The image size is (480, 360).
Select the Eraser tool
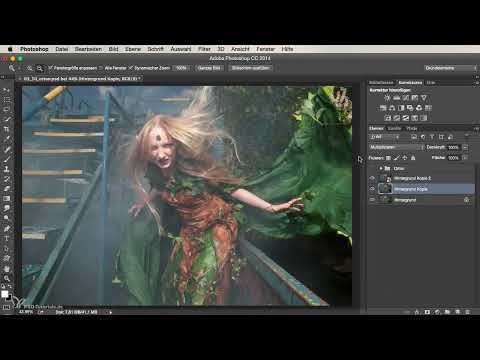tap(7, 189)
